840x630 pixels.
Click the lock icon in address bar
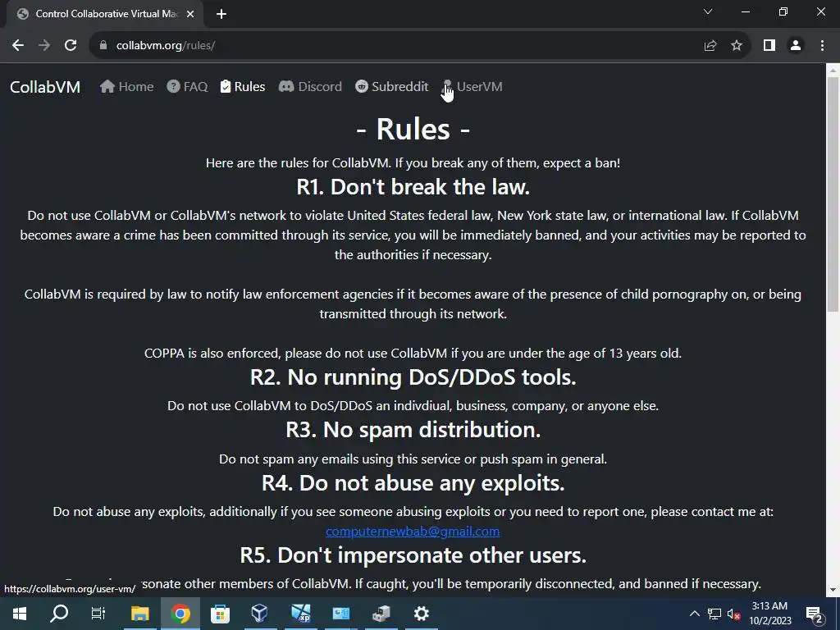pos(103,46)
